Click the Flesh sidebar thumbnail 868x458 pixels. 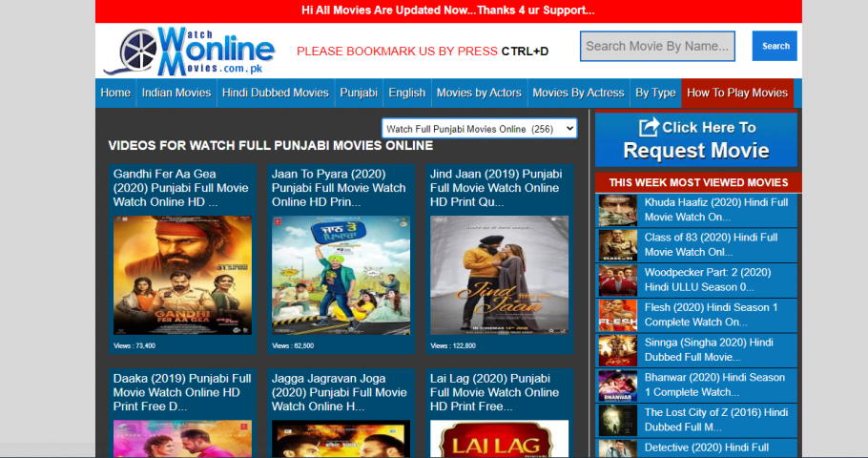tap(618, 315)
